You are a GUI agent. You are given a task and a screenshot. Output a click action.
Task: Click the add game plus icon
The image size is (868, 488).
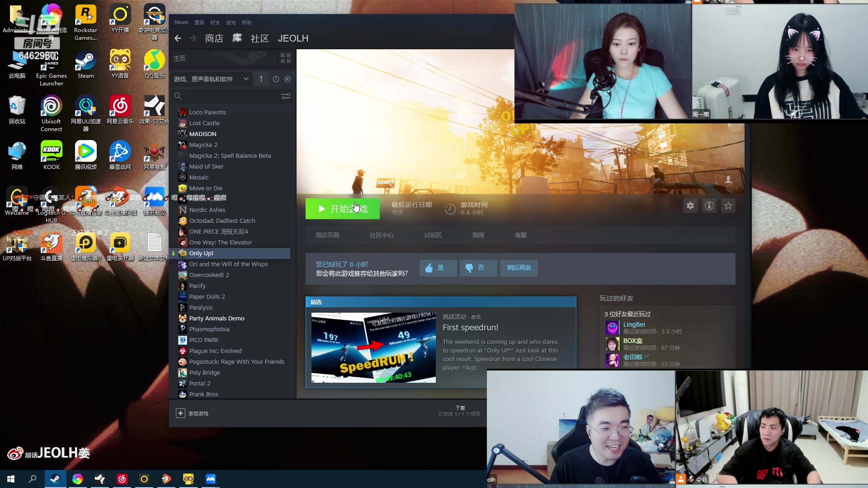180,413
